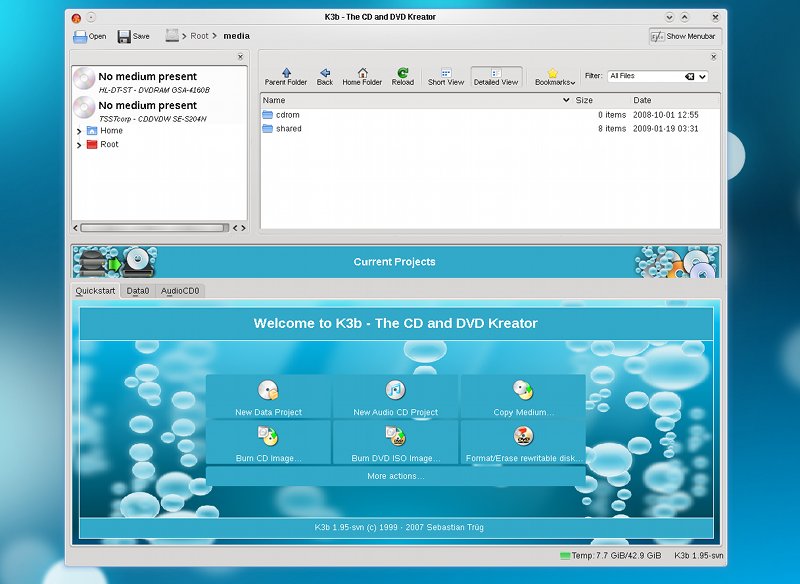The image size is (800, 584).
Task: Sort files by the Date column
Action: 674,100
